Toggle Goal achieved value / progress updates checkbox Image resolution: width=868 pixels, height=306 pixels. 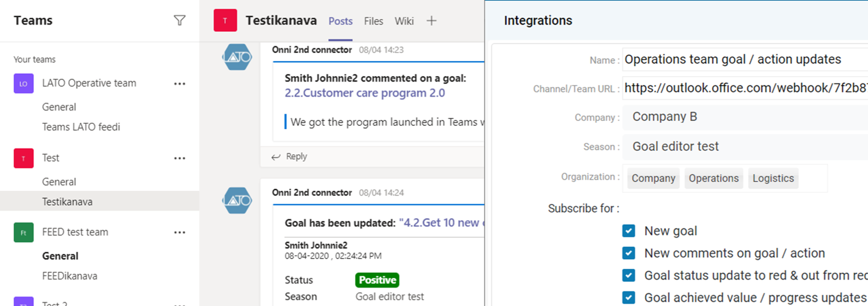coord(628,298)
